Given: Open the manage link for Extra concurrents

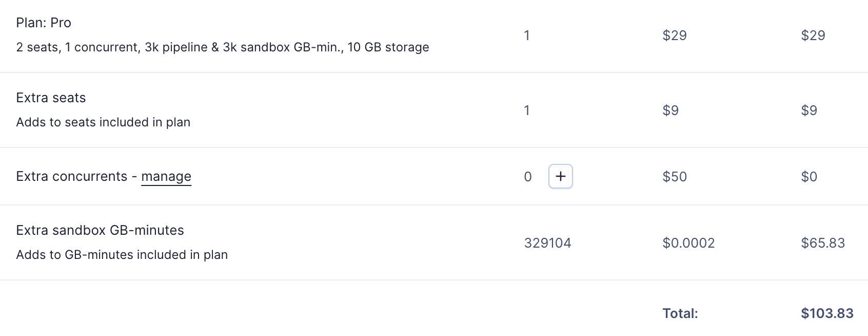Looking at the screenshot, I should 166,177.
